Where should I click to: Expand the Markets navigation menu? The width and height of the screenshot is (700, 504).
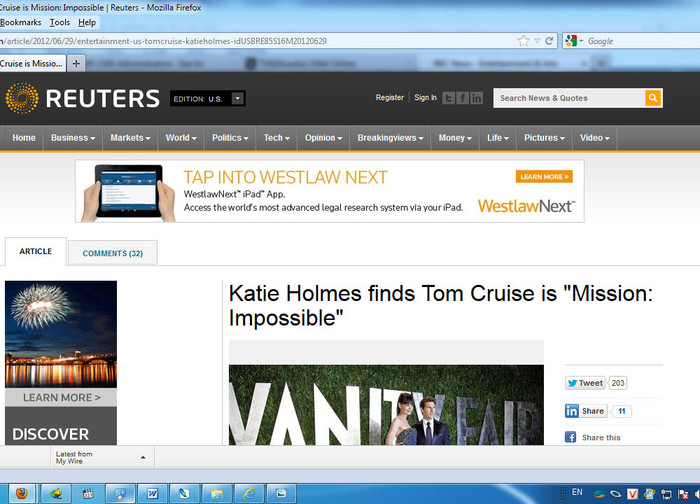click(130, 138)
